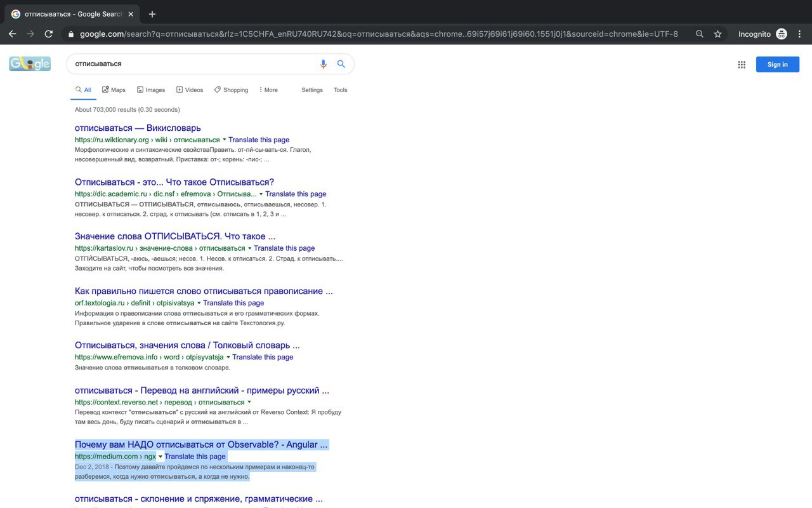This screenshot has height=508, width=812.
Task: Switch to the Videos tab
Action: click(190, 90)
